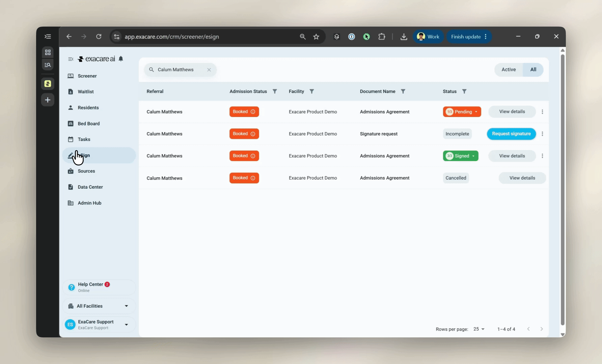The height and width of the screenshot is (364, 602).
Task: Open the tab search icon in side strip
Action: [x=48, y=65]
